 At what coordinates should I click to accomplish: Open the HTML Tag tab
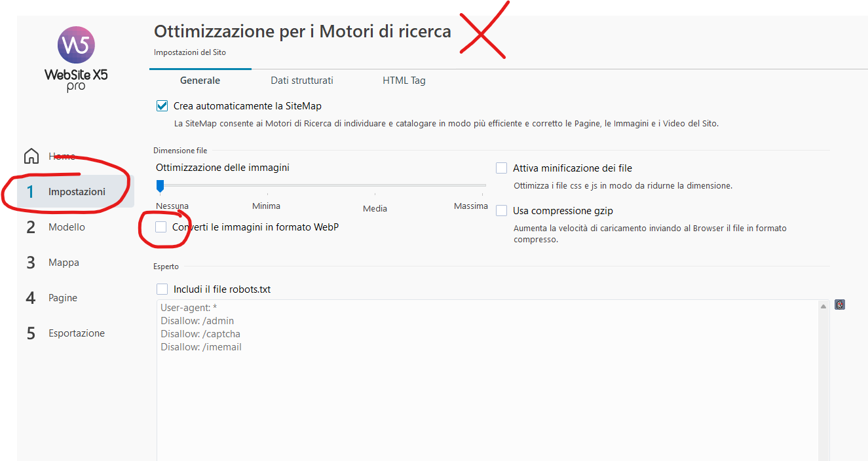pos(404,81)
